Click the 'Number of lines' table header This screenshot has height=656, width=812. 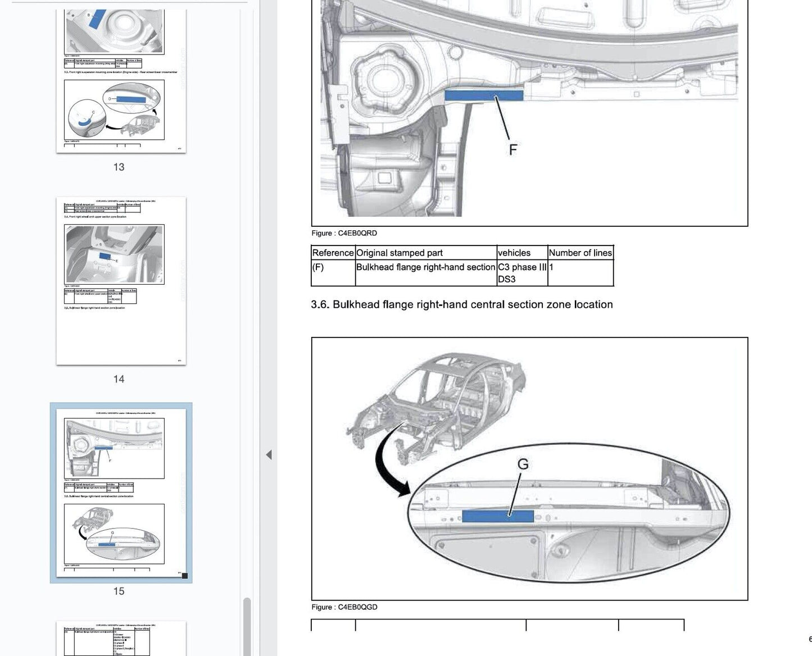pyautogui.click(x=580, y=253)
